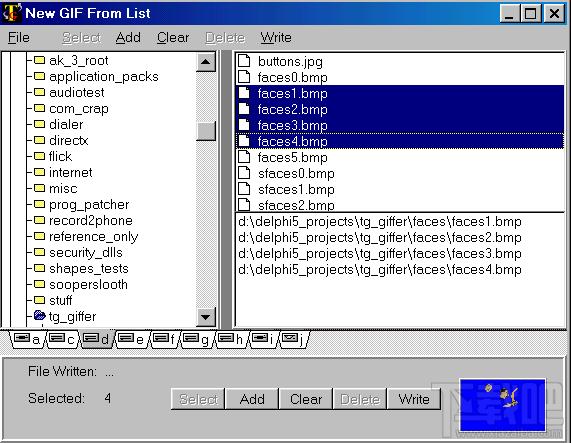Open the Write menu item
Image resolution: width=571 pixels, height=443 pixels.
point(276,37)
